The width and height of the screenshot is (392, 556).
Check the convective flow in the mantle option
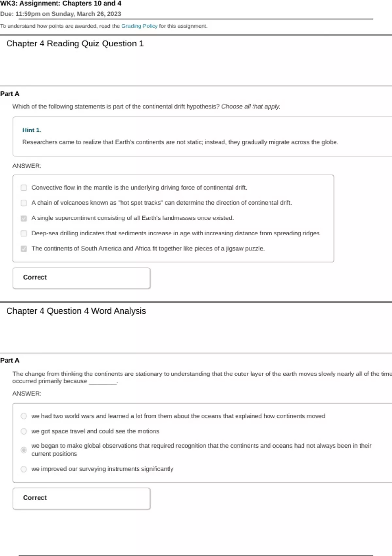coord(24,188)
